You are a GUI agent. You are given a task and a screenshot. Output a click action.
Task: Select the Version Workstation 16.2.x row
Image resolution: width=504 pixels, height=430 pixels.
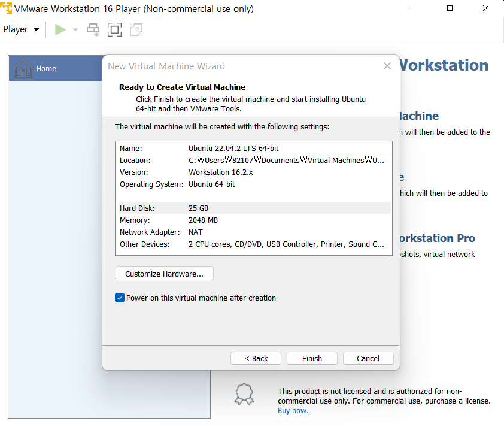point(254,172)
